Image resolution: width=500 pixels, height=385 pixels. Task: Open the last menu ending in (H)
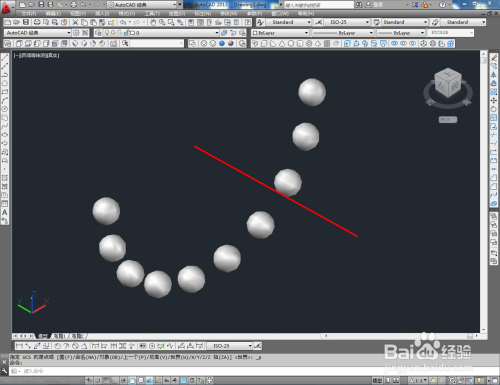306,14
